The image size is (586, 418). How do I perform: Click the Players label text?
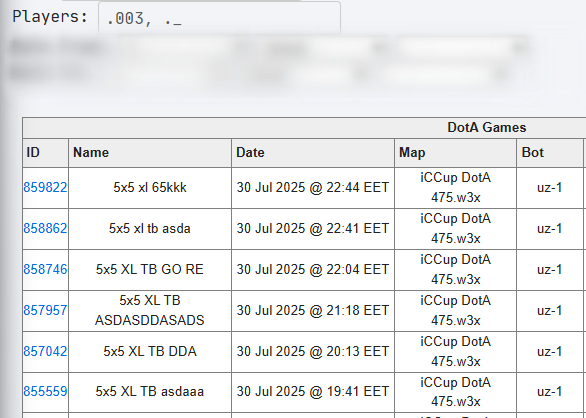coord(50,17)
